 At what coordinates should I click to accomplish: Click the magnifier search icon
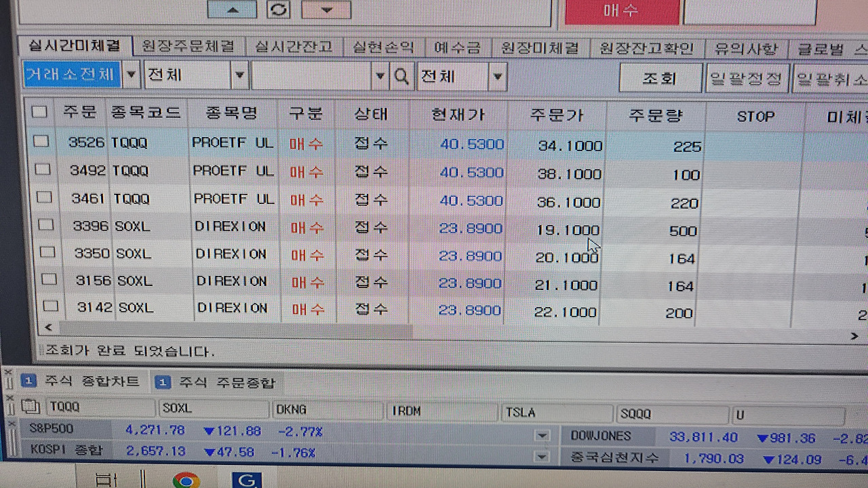401,77
